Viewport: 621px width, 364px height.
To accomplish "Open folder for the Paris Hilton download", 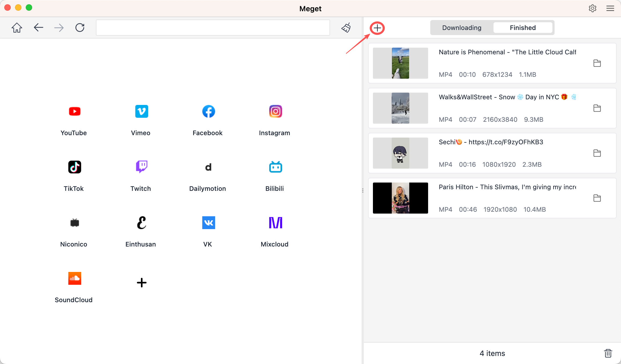I will point(597,198).
